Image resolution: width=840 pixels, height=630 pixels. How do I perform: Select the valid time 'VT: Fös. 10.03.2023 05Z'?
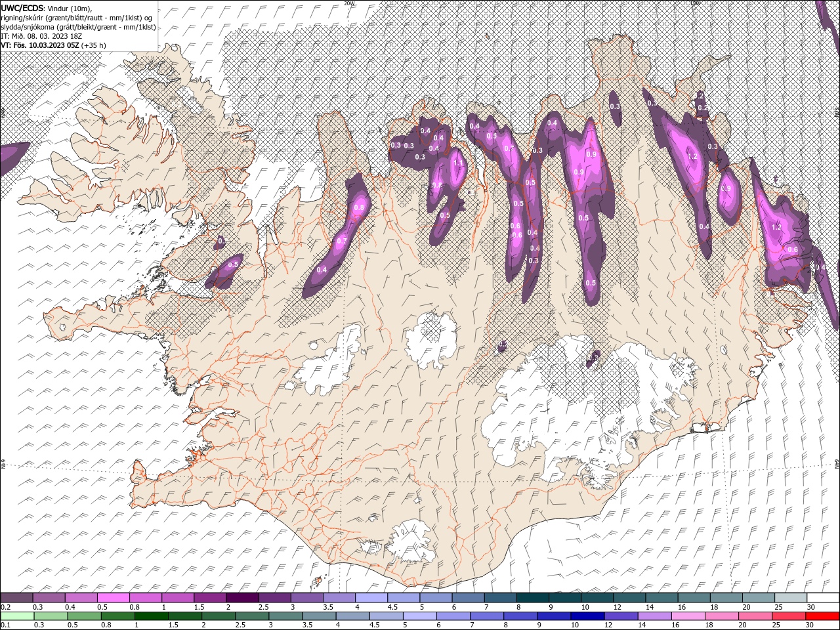[40, 45]
